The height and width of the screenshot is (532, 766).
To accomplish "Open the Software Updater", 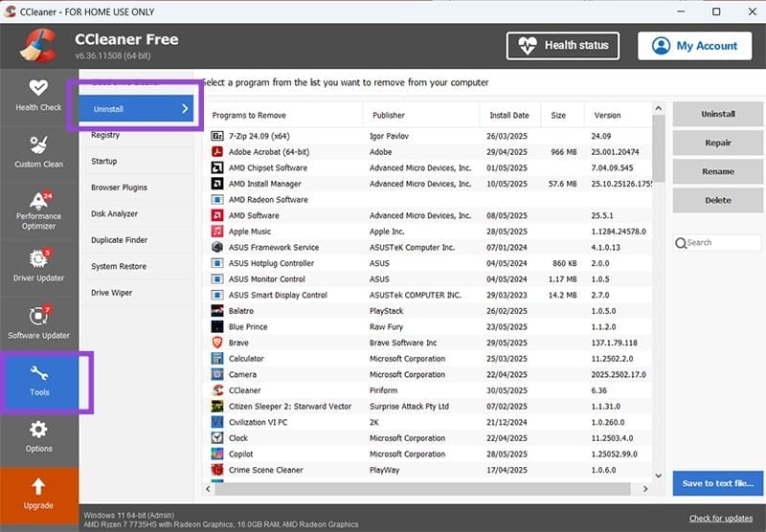I will [39, 322].
